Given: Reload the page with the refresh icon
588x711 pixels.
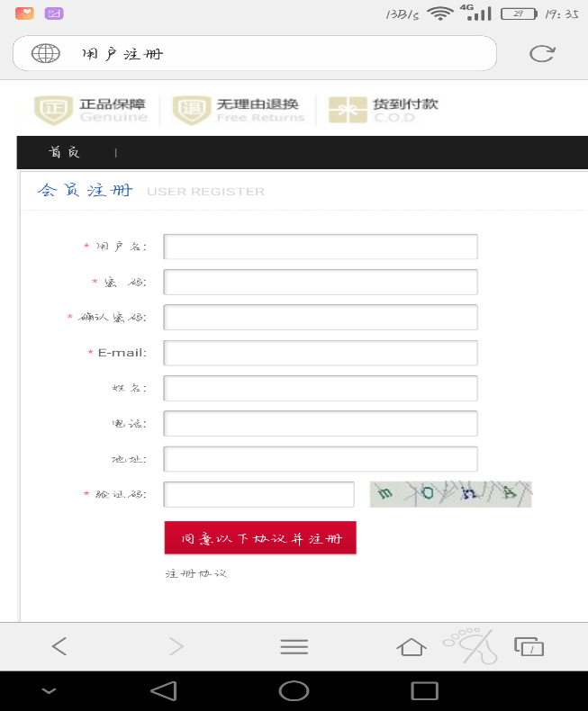Looking at the screenshot, I should click(x=542, y=53).
